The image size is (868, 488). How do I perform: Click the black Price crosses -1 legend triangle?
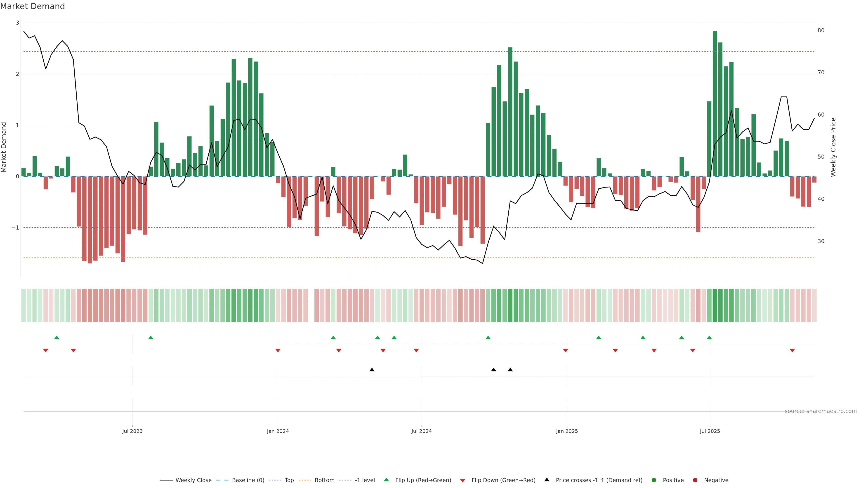point(547,480)
